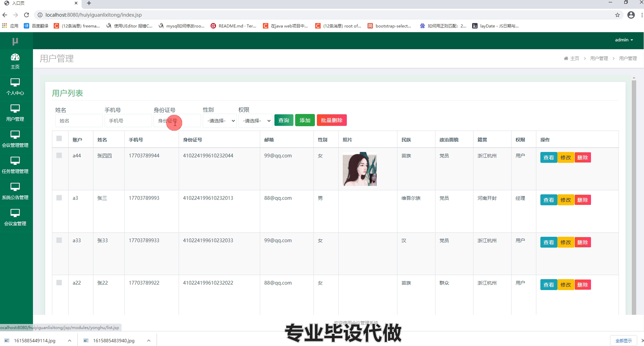Viewport: 644px width, 346px height.
Task: Open 任务管理管理 in the sidebar
Action: click(15, 166)
